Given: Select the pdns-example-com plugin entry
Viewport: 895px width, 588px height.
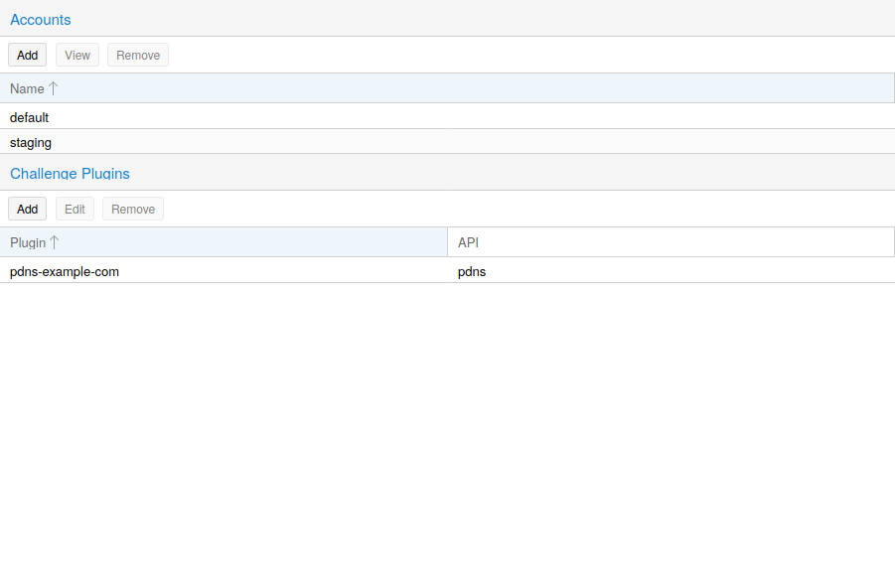Looking at the screenshot, I should (65, 271).
